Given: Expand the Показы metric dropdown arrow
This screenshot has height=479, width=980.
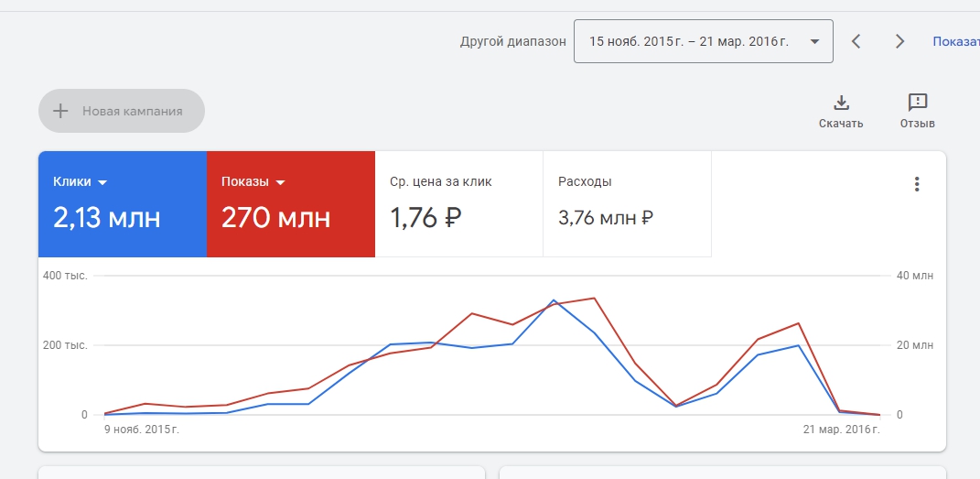Looking at the screenshot, I should [280, 182].
